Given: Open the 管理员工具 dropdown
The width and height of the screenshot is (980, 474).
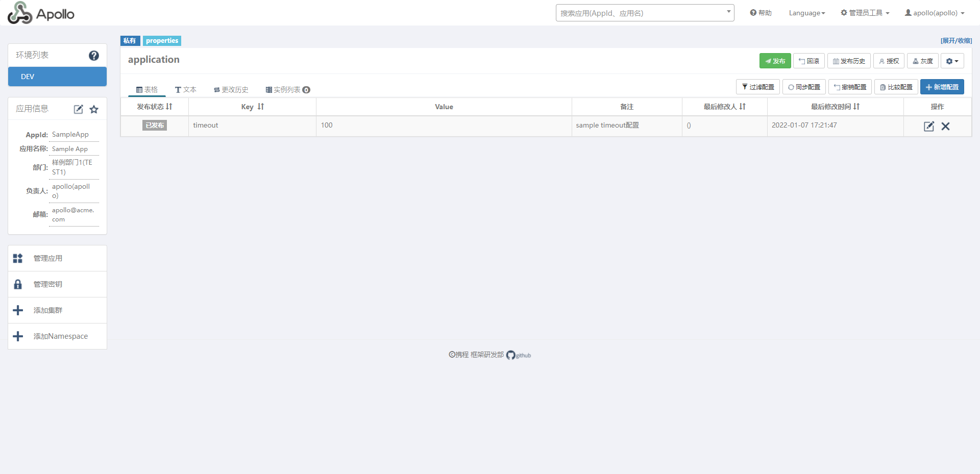Looking at the screenshot, I should (x=865, y=13).
